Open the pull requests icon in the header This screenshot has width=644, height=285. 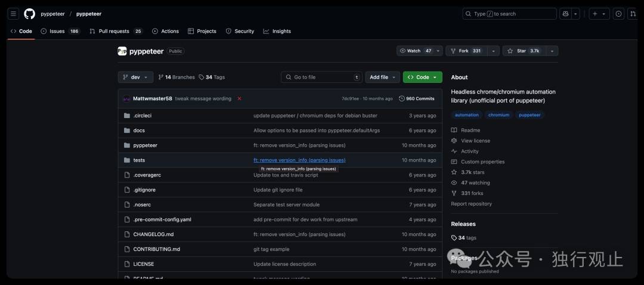tap(633, 14)
